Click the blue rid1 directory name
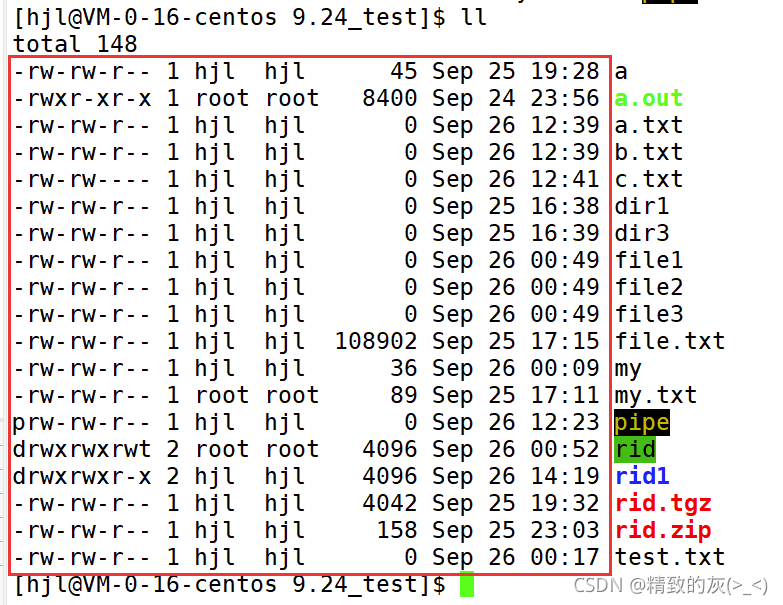 pyautogui.click(x=641, y=476)
